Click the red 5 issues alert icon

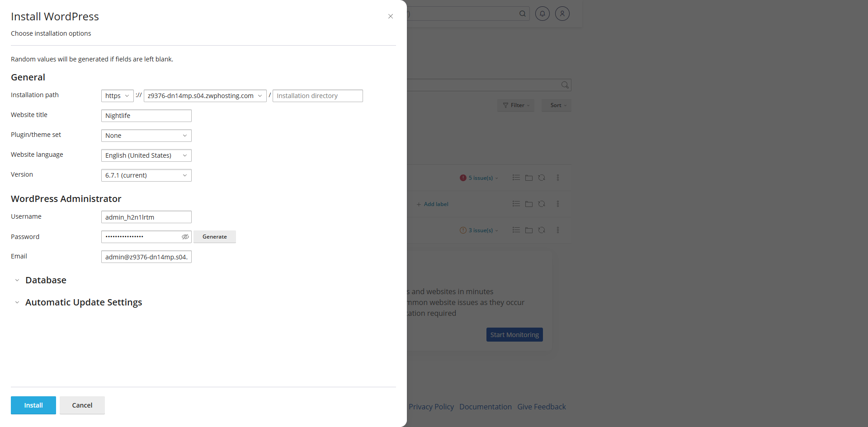(x=463, y=178)
